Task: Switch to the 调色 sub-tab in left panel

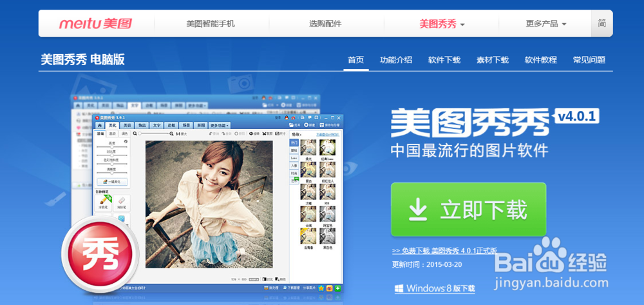Action: click(x=124, y=133)
